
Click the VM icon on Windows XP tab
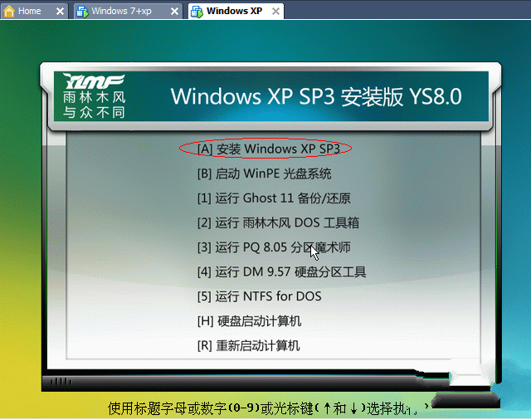coord(197,12)
